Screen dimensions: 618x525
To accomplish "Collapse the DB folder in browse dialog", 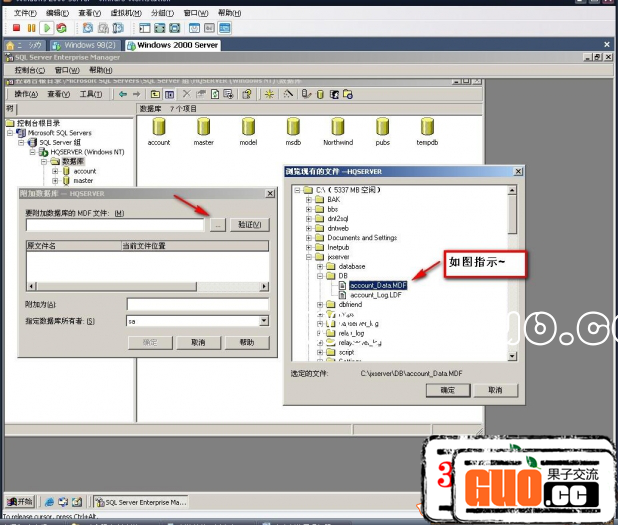I will click(x=320, y=276).
